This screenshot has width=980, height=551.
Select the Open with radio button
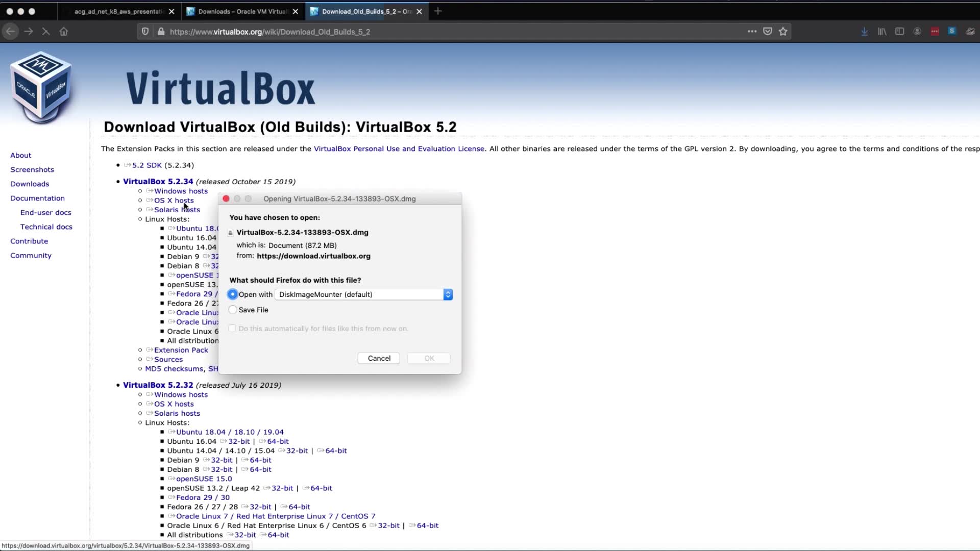(233, 294)
